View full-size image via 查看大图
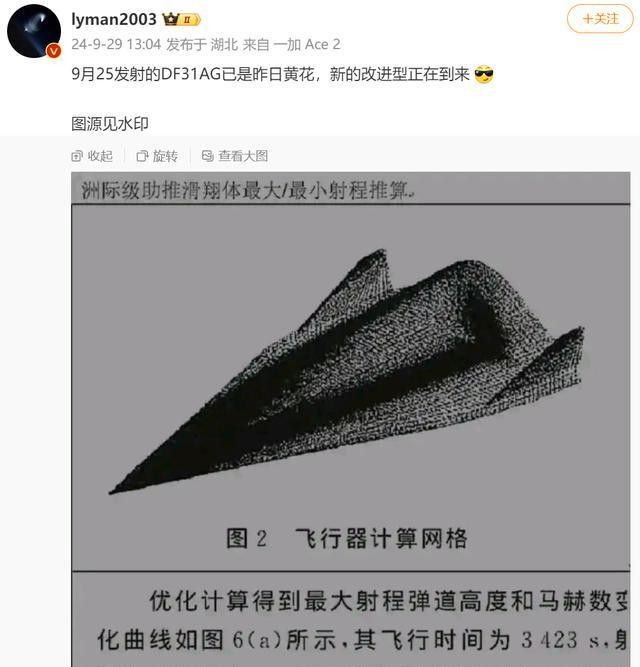Image resolution: width=640 pixels, height=667 pixels. [235, 156]
